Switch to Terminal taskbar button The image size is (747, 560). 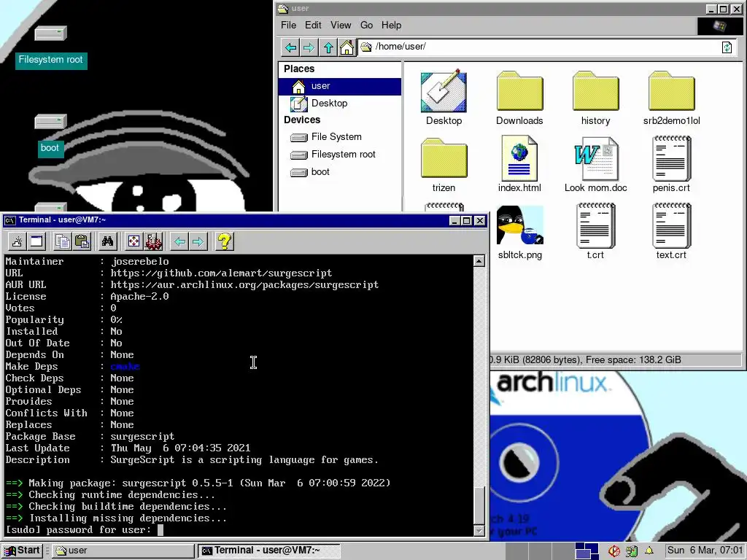click(x=269, y=551)
